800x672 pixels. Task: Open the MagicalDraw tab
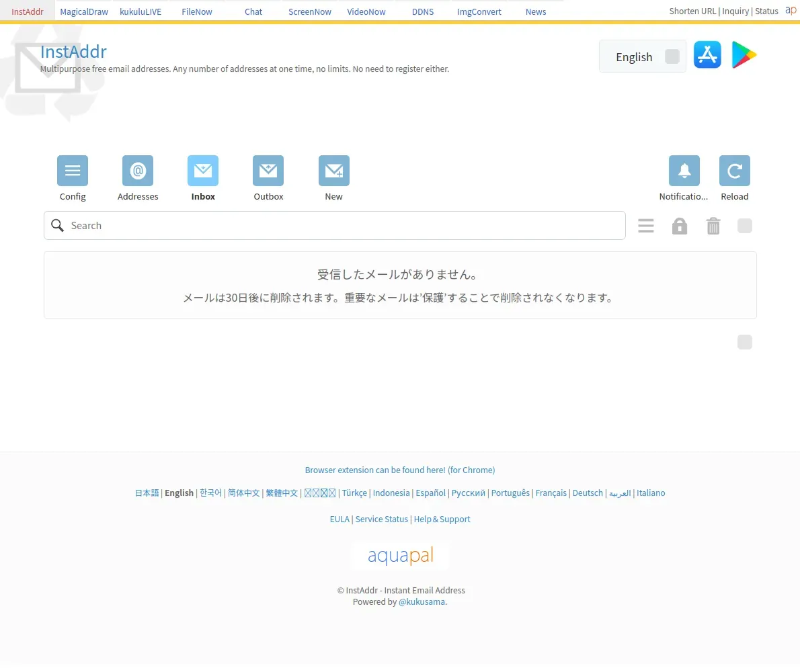[84, 11]
